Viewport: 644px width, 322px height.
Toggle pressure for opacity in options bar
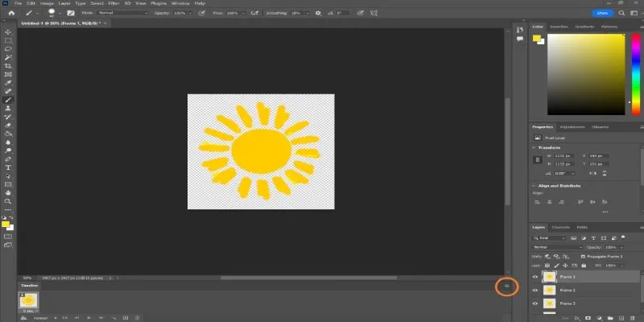201,13
